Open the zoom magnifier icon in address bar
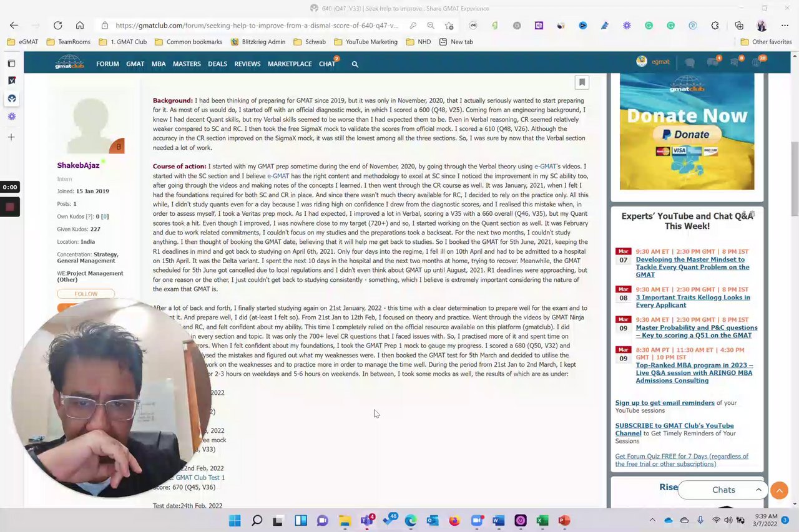Image resolution: width=799 pixels, height=532 pixels. (x=431, y=26)
